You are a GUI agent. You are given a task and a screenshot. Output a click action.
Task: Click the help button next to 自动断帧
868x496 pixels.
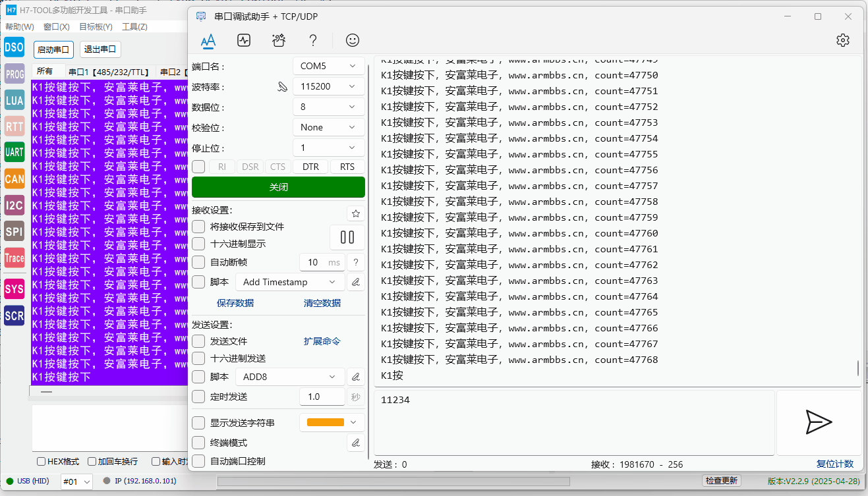point(356,262)
